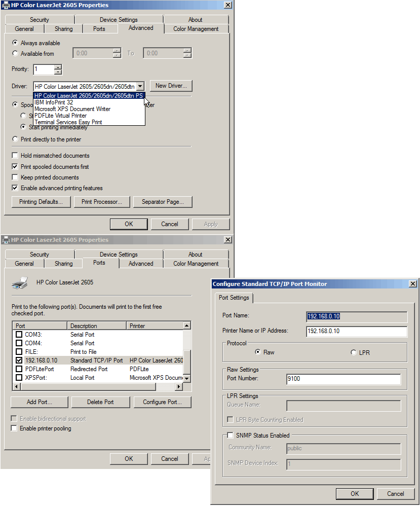
Task: Switch to Ports tab in upper window
Action: 99,29
